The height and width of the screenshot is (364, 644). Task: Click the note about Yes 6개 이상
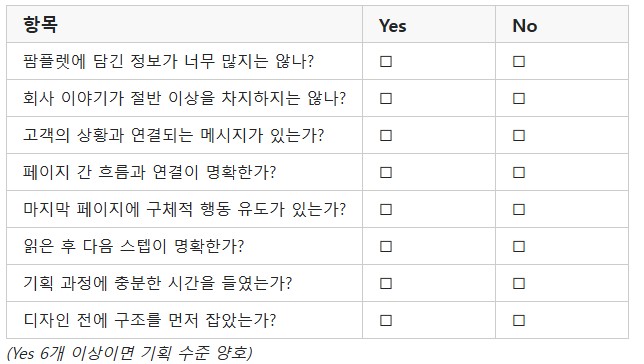pyautogui.click(x=130, y=353)
